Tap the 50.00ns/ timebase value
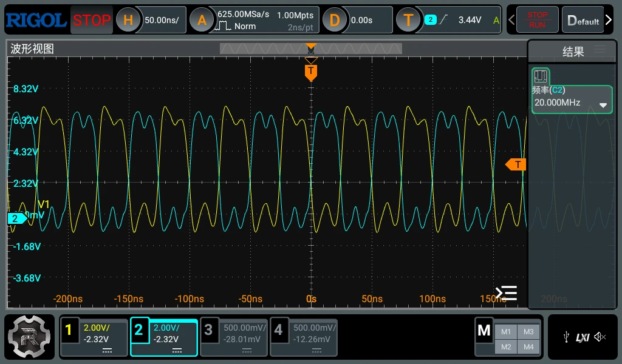Screen dimensions: 622x364 [x=162, y=20]
